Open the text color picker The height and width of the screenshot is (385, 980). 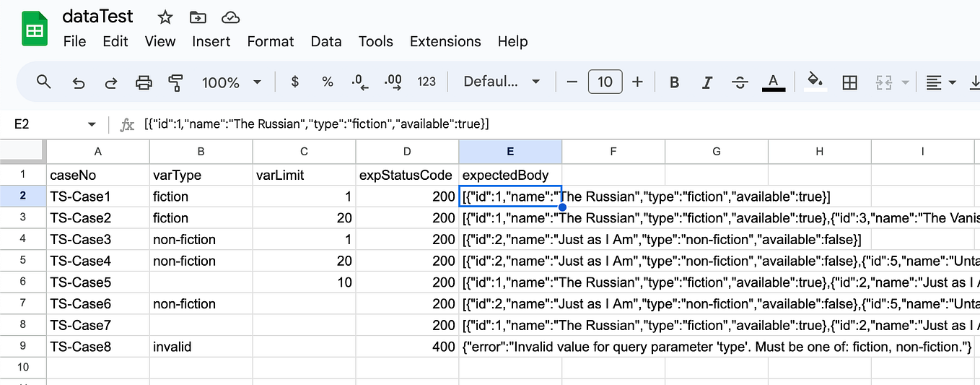click(x=774, y=82)
